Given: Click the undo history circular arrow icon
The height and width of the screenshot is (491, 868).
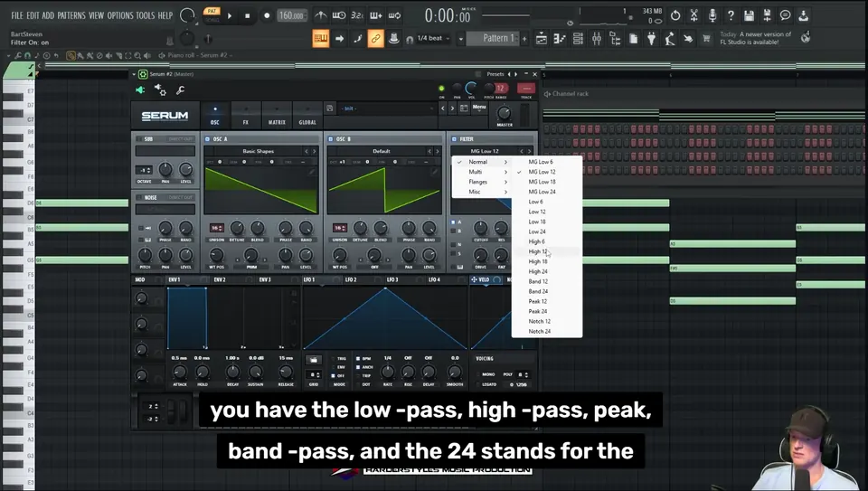Looking at the screenshot, I should pyautogui.click(x=675, y=15).
